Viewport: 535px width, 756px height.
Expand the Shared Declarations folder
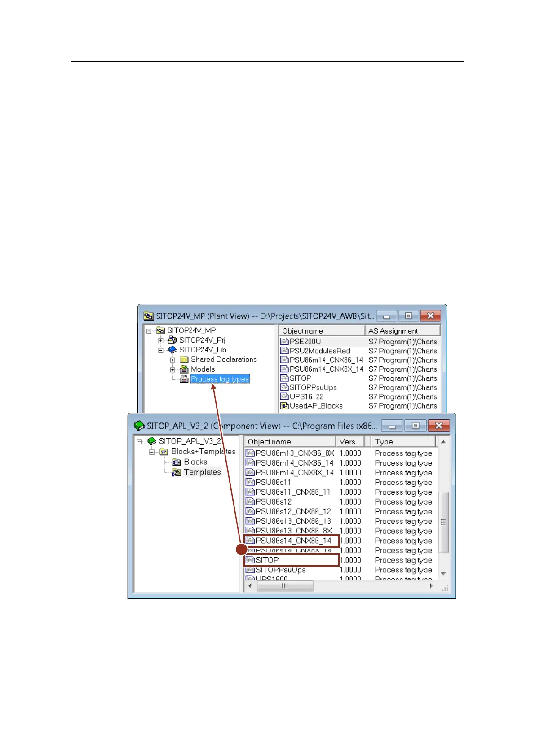172,360
